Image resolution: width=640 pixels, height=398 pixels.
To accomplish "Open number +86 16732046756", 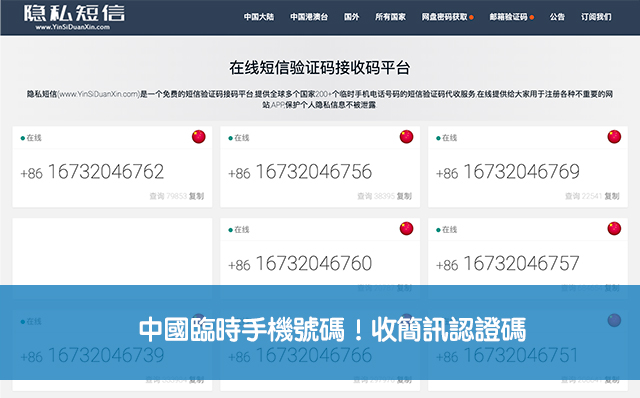I will [x=300, y=172].
